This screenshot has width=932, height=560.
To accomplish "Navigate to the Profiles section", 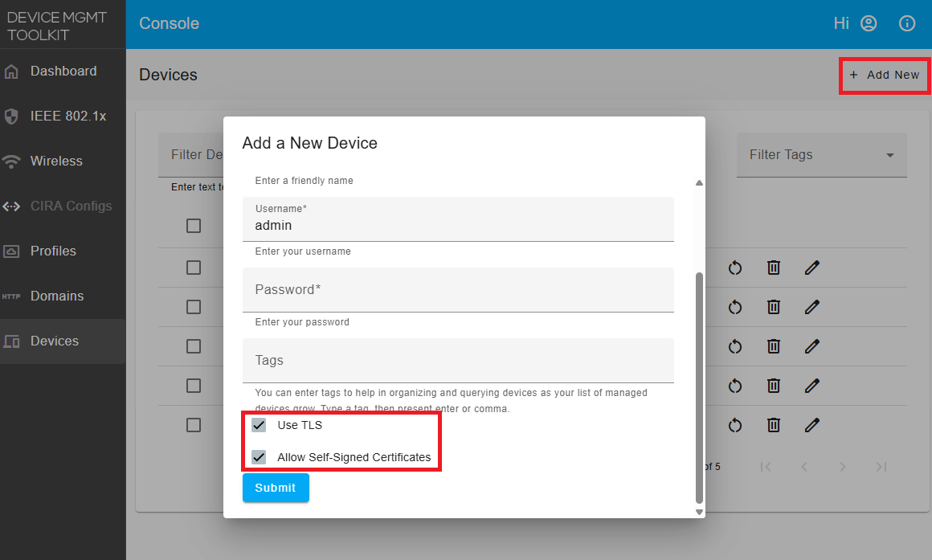I will coord(11,251).
